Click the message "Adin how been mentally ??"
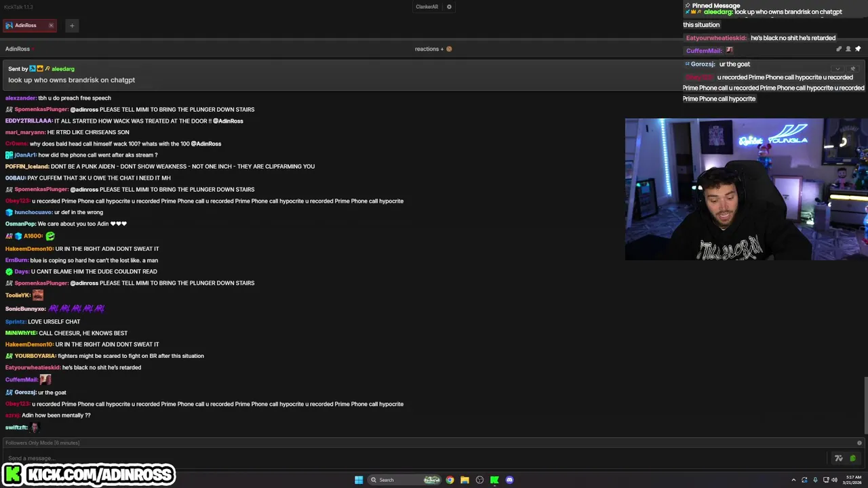868x488 pixels. [x=56, y=415]
